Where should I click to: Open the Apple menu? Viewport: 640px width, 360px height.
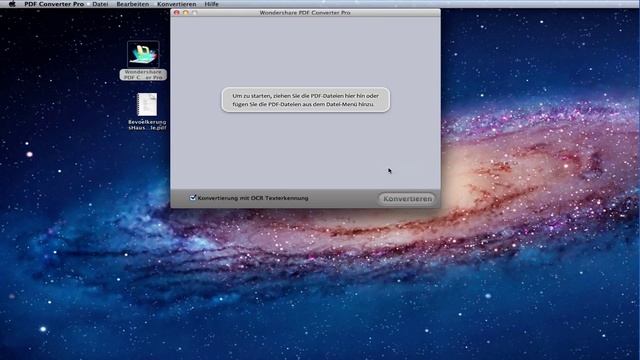point(12,4)
